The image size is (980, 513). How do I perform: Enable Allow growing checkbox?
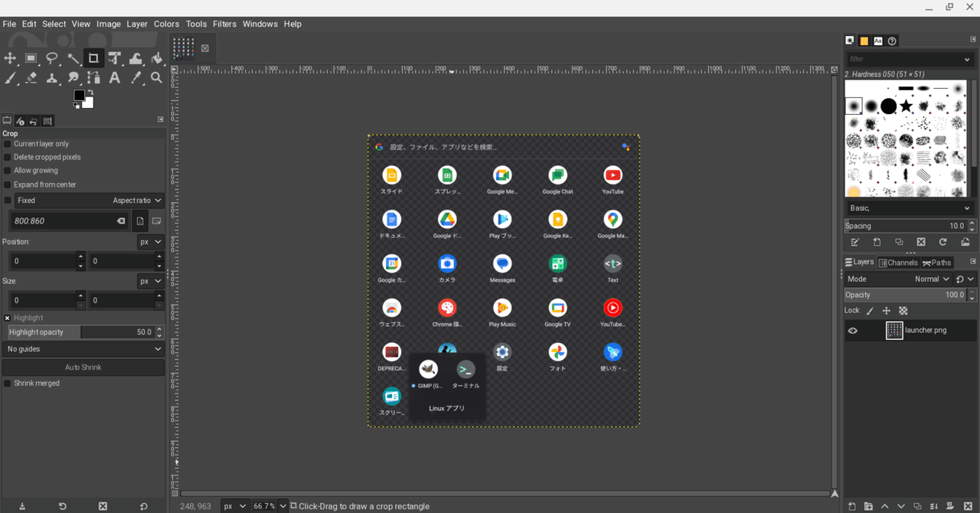(8, 171)
